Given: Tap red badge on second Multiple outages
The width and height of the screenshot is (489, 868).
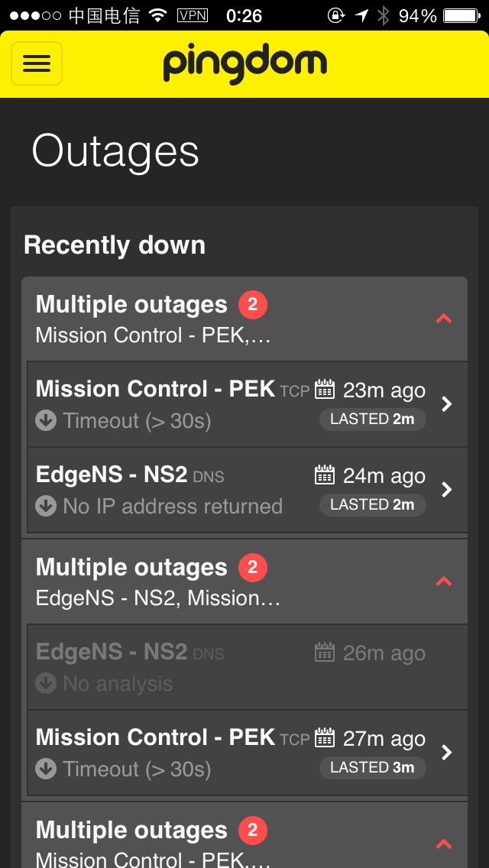Looking at the screenshot, I should (x=253, y=568).
